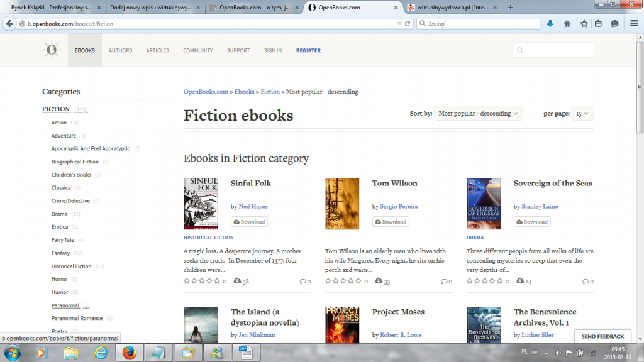Open the ARTICLES nav item
This screenshot has height=362, width=644.
pos(157,50)
